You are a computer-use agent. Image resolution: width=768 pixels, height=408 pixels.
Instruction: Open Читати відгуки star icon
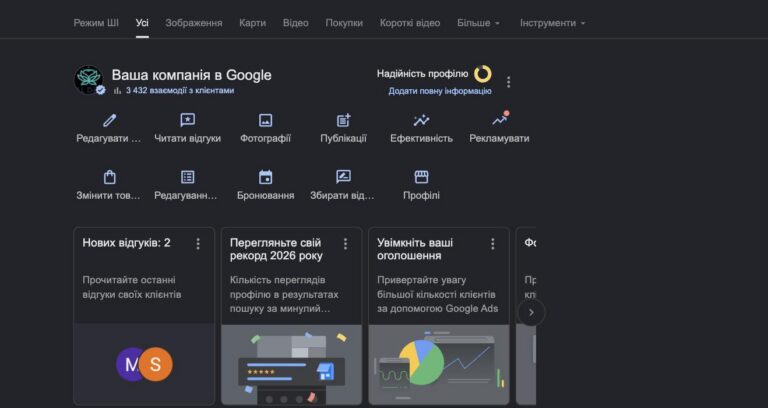click(188, 120)
